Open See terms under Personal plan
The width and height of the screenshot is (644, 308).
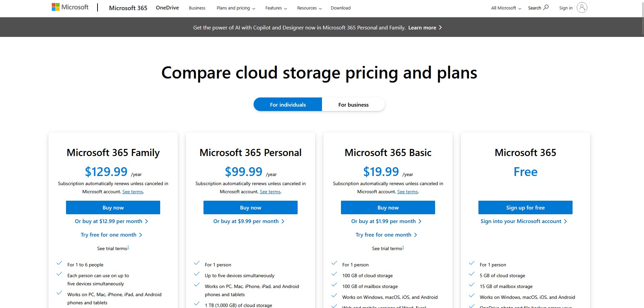click(270, 192)
